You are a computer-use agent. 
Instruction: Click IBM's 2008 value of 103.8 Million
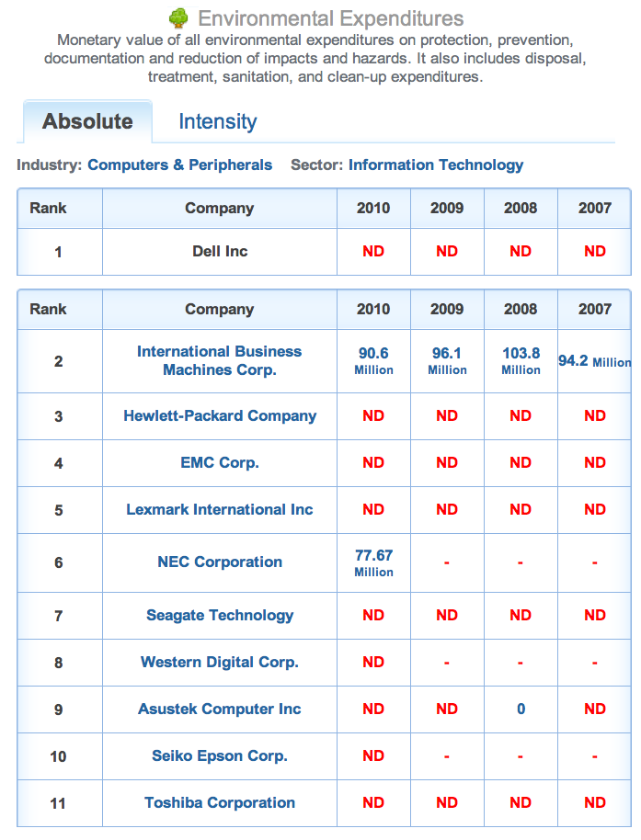point(521,360)
